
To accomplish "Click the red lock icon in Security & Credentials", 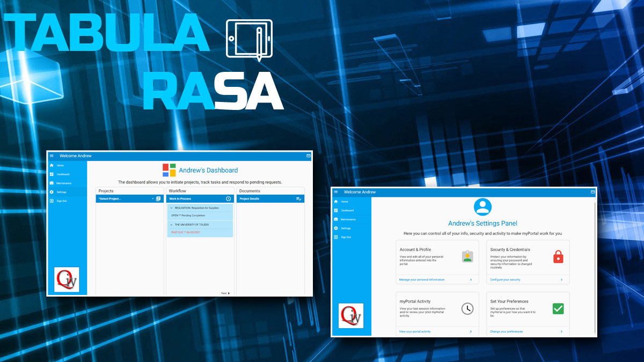I will click(558, 257).
